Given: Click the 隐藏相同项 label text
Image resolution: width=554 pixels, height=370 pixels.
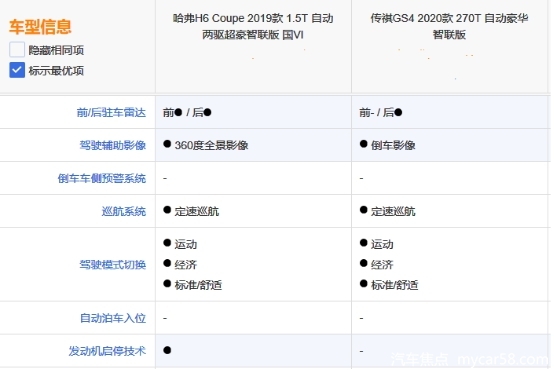Looking at the screenshot, I should click(56, 50).
